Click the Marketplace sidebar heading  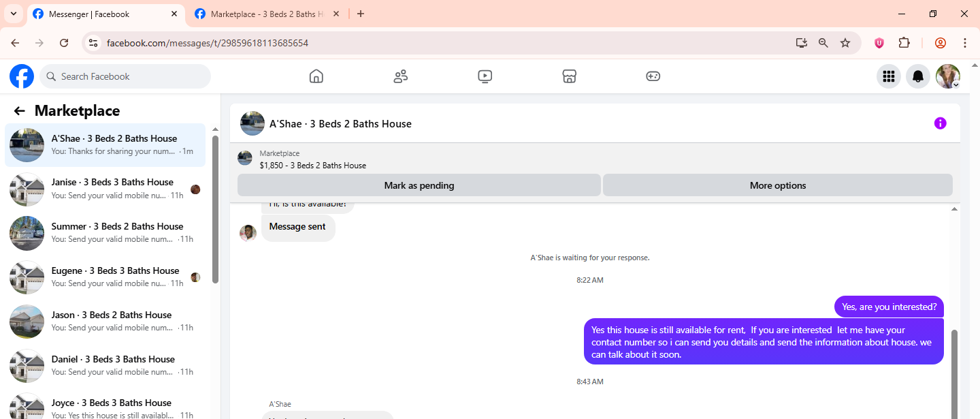tap(77, 111)
